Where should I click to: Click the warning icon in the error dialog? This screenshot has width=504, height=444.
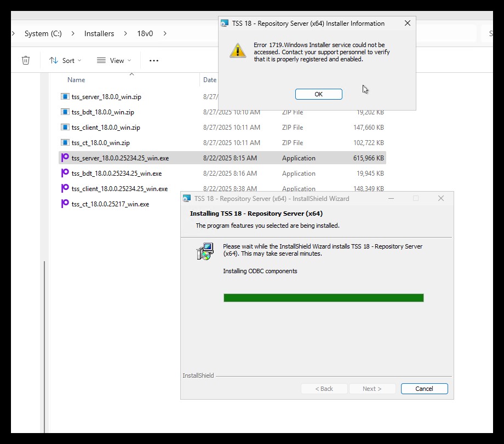click(x=238, y=51)
